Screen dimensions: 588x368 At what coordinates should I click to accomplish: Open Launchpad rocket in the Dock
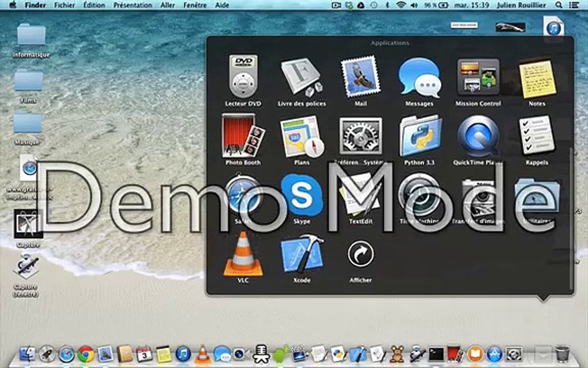tap(47, 354)
